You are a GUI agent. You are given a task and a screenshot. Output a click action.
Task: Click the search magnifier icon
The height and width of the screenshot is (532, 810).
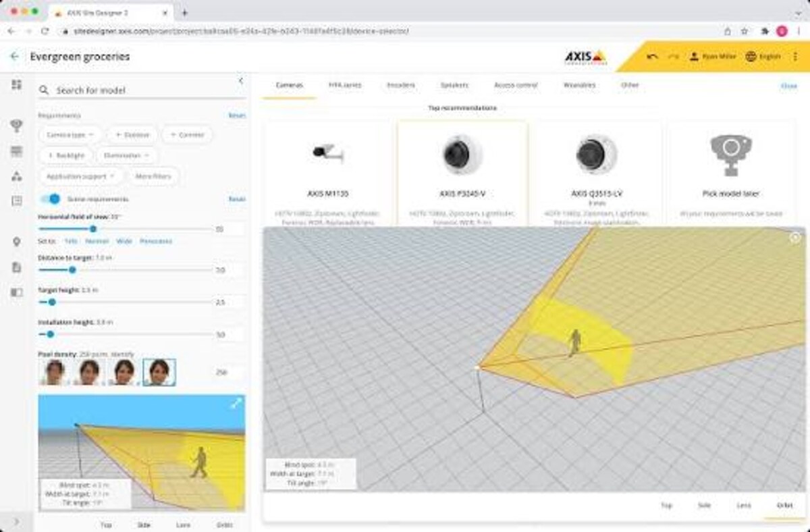[x=44, y=90]
